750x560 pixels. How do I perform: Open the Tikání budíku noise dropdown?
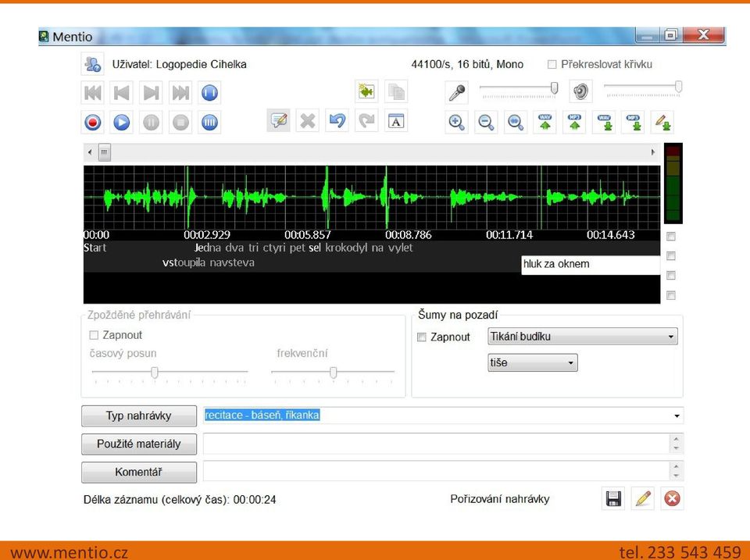click(583, 336)
